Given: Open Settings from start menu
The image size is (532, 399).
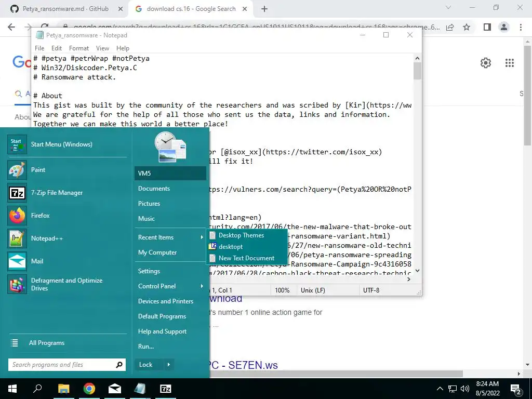Looking at the screenshot, I should coord(170,271).
